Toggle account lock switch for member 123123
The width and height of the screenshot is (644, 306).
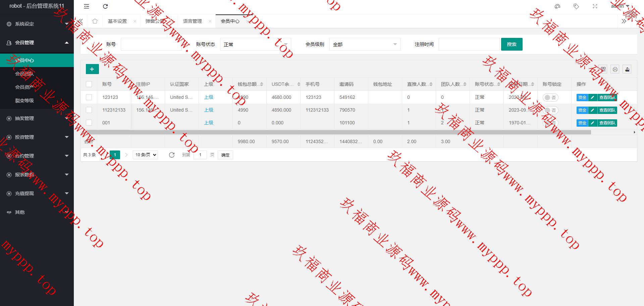coord(550,98)
